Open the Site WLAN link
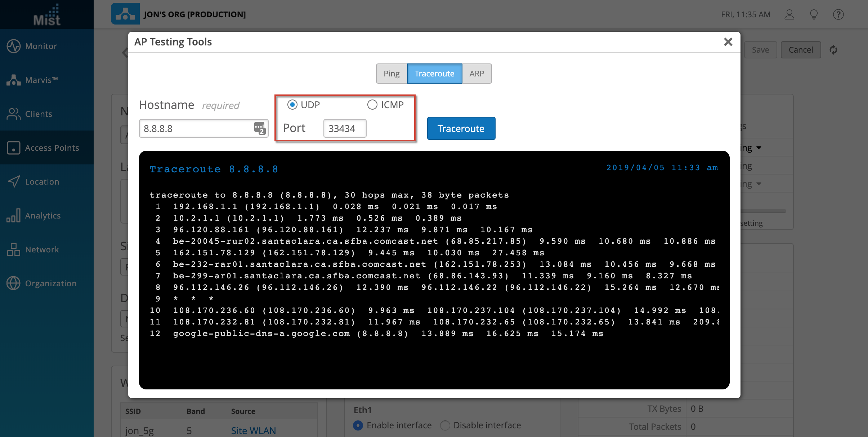The image size is (868, 437). (x=253, y=431)
